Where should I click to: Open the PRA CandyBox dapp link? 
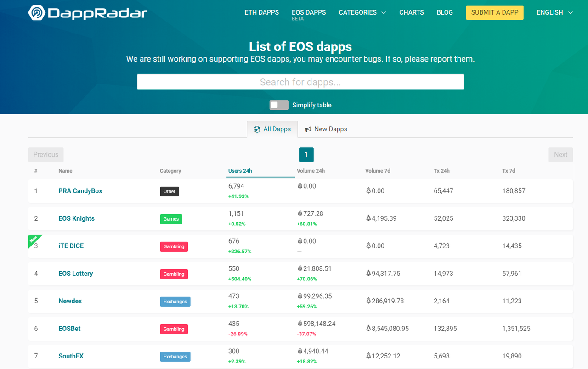click(80, 191)
